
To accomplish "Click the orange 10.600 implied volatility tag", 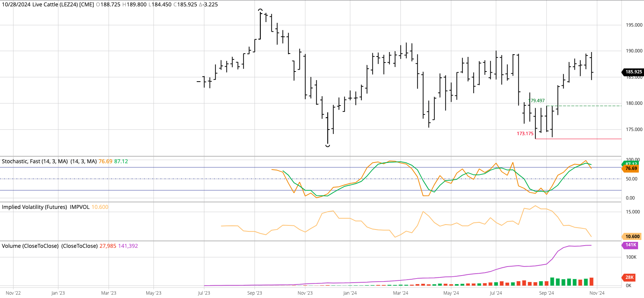I will [x=632, y=237].
